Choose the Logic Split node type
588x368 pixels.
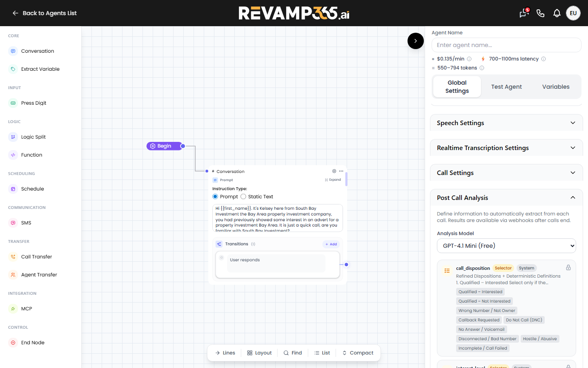point(33,137)
